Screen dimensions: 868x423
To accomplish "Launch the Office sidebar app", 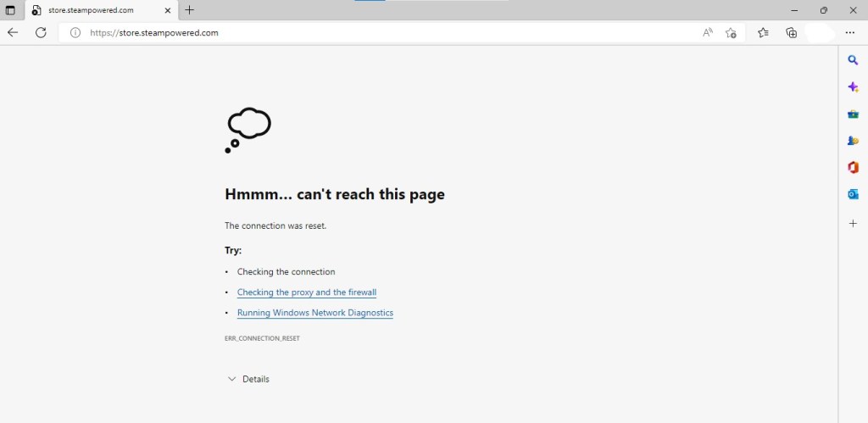I will tap(853, 167).
